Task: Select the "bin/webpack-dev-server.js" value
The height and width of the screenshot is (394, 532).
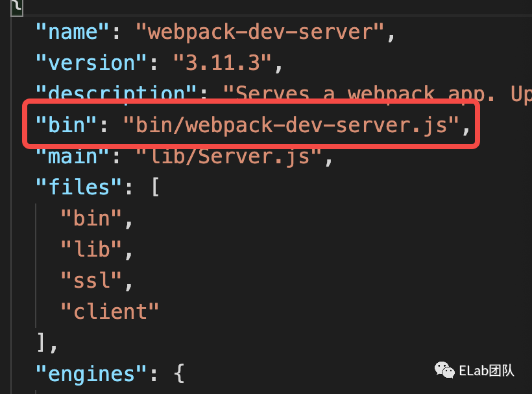Action: (x=291, y=125)
